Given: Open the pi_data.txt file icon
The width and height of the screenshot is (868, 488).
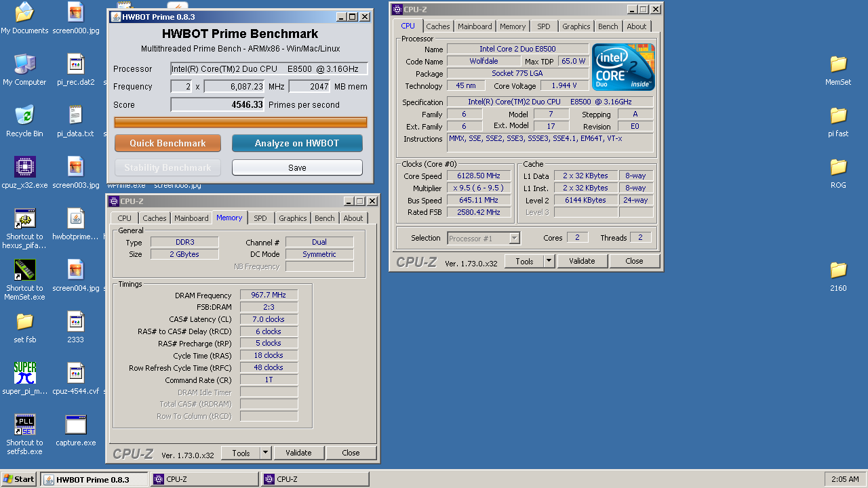Looking at the screenshot, I should point(75,115).
